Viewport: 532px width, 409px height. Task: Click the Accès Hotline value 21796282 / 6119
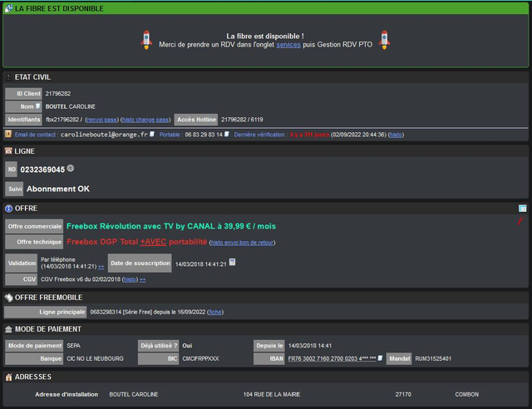point(242,120)
